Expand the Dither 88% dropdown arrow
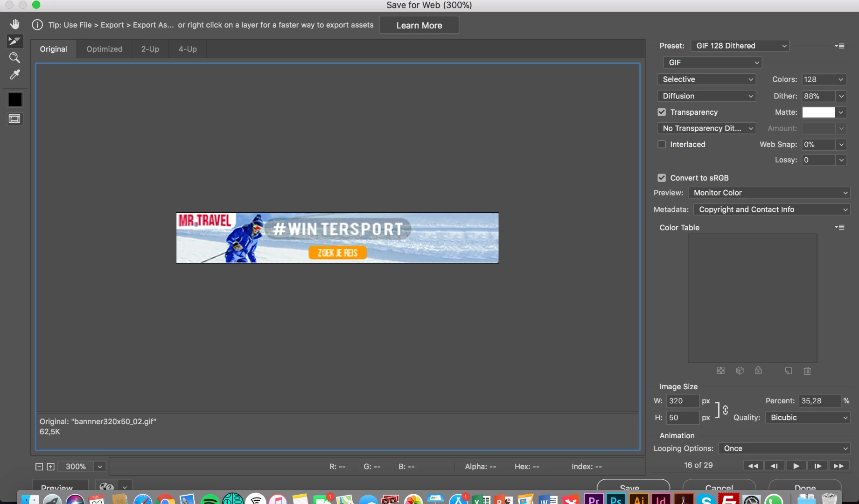859x504 pixels. point(841,96)
